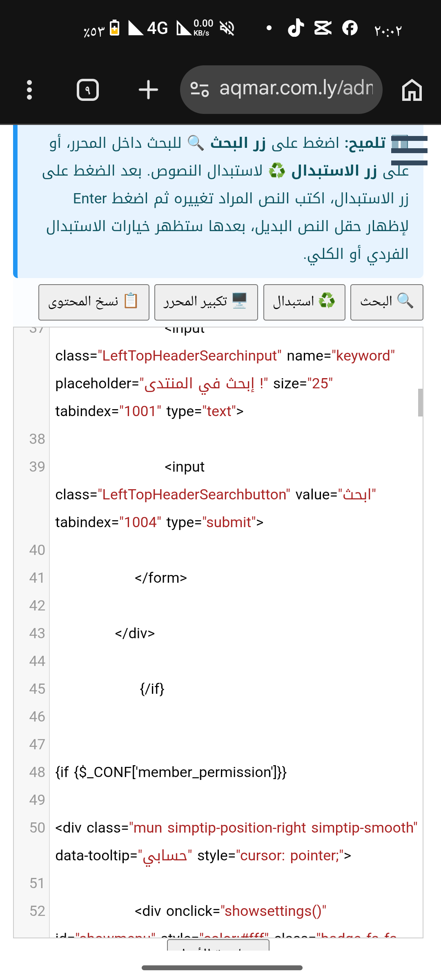This screenshot has height=980, width=441.
Task: Click the "cursor: pointer;" style value
Action: (290, 855)
